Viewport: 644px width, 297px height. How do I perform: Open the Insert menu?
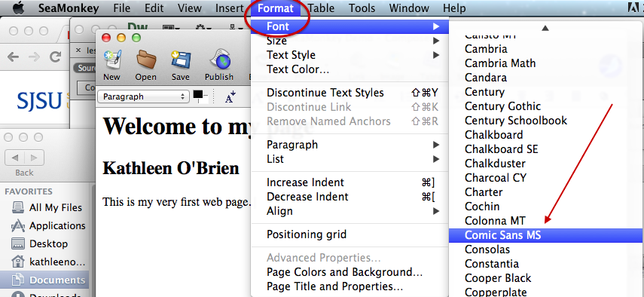click(230, 8)
